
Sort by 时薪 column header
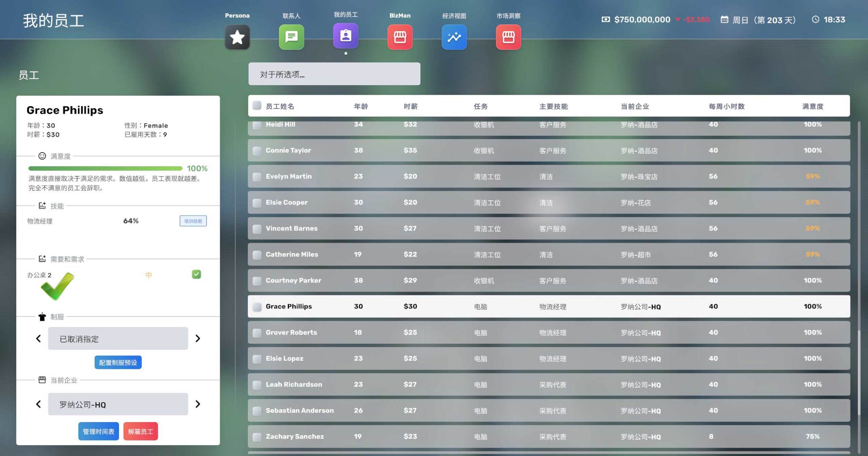pos(411,106)
